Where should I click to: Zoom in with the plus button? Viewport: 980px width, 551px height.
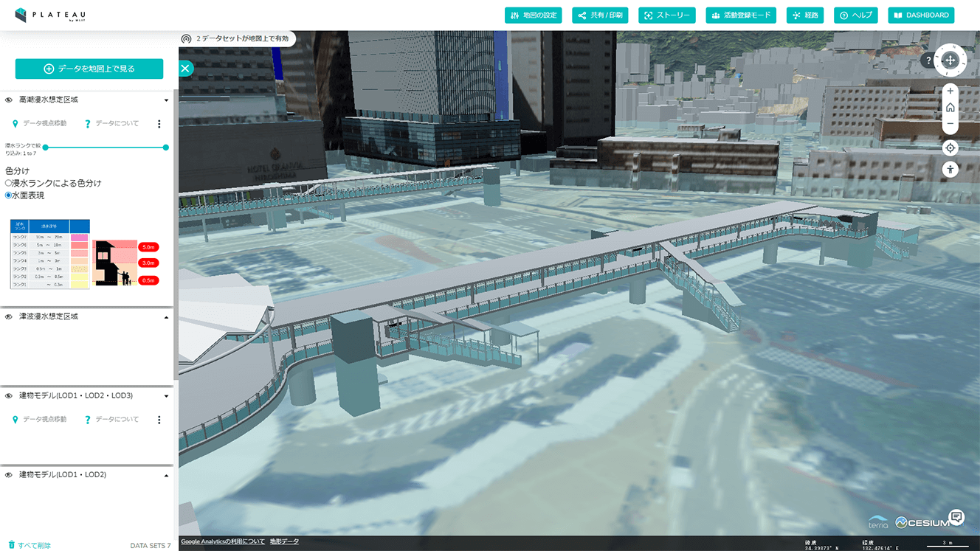point(950,91)
